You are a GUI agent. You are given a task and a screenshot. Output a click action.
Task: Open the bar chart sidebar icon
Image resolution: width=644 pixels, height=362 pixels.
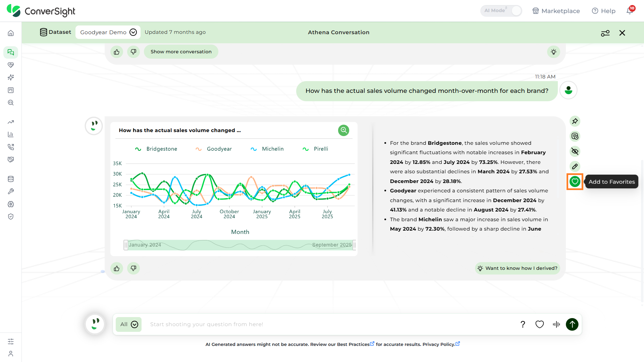[x=11, y=134]
